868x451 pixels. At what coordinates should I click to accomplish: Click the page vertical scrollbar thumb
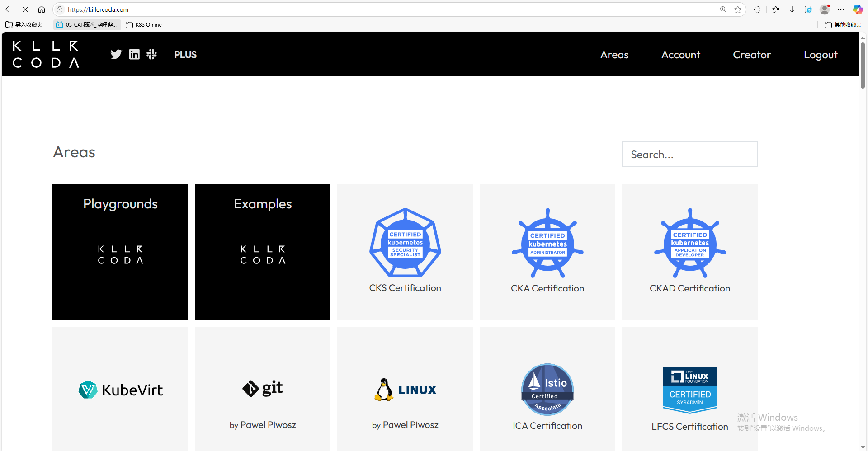(863, 65)
